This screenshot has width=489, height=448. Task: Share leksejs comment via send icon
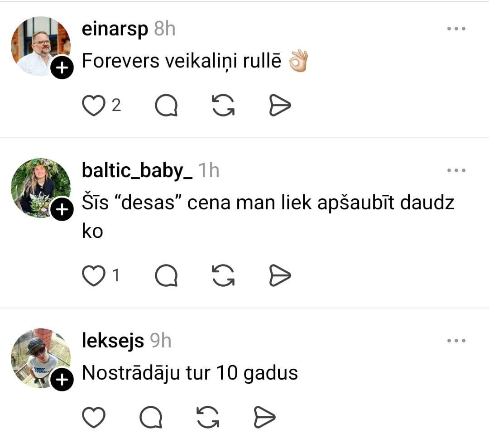[264, 417]
